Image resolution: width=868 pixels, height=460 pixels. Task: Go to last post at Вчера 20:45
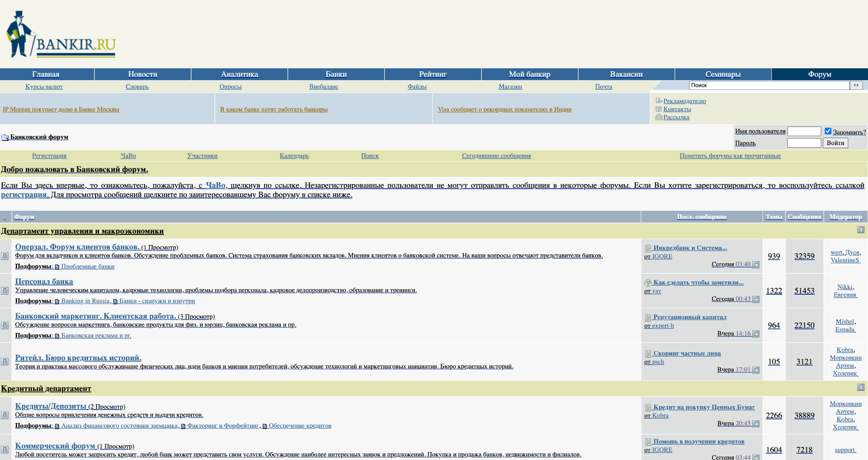(x=756, y=424)
